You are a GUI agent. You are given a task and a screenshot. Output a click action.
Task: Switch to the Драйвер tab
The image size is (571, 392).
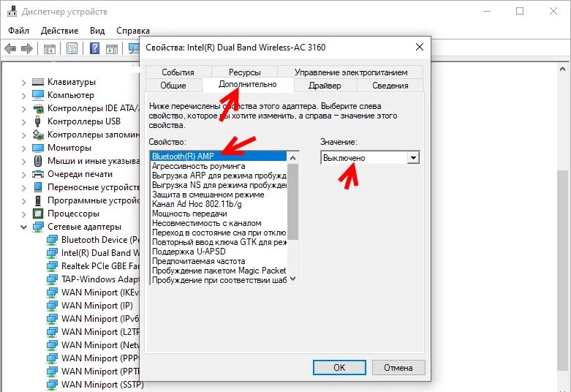coord(325,86)
